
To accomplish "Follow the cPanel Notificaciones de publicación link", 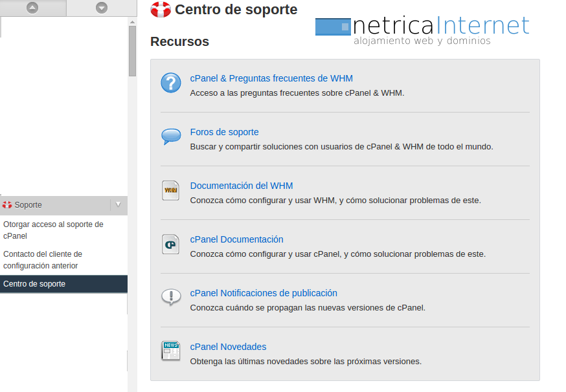I will tap(264, 293).
